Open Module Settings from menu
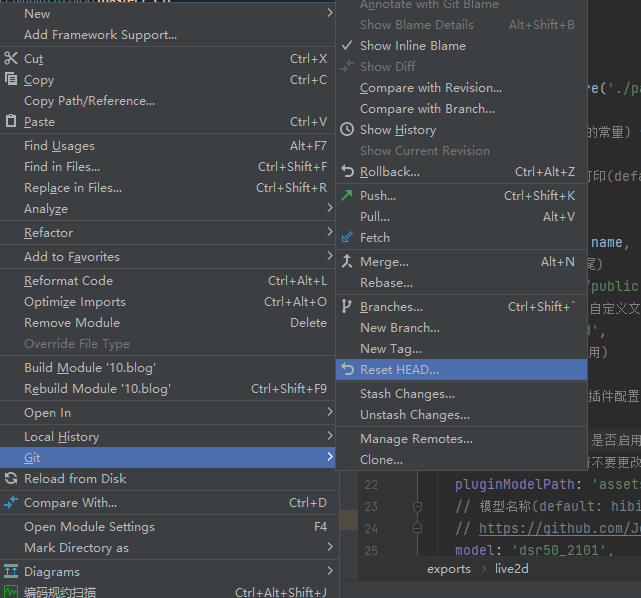 coord(168,527)
